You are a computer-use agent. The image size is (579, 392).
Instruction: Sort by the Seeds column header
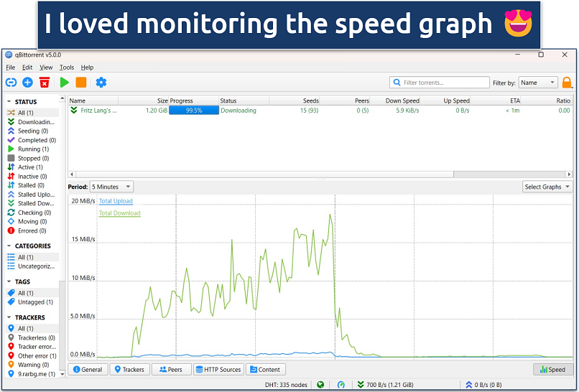click(295, 101)
